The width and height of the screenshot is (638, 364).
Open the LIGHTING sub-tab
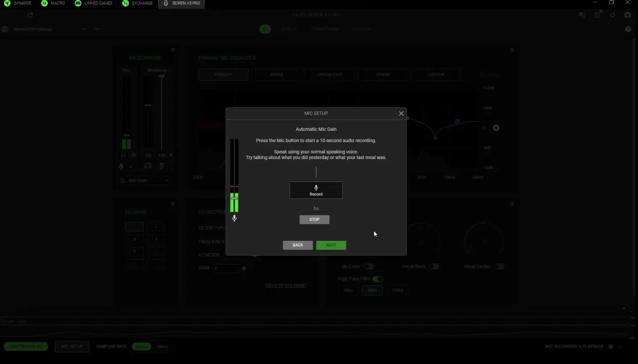(361, 29)
